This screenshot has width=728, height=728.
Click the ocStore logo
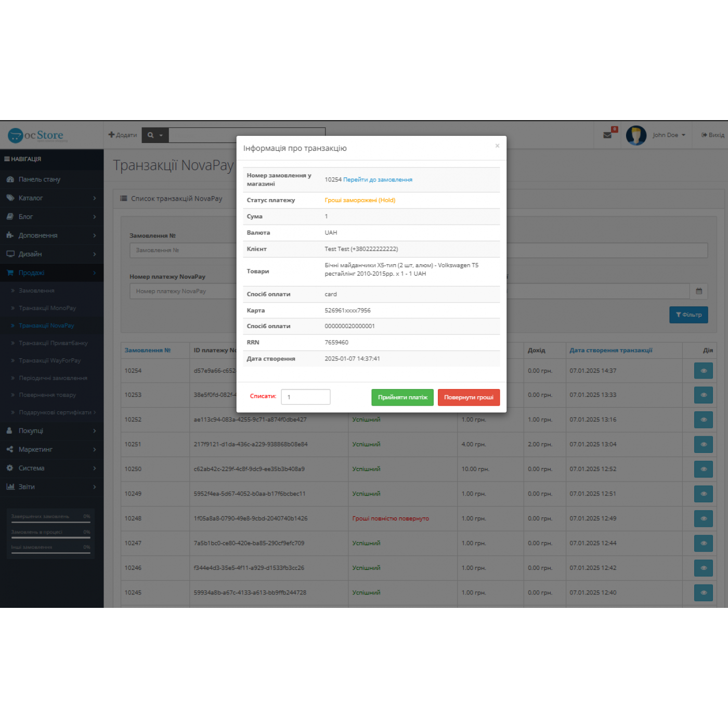[38, 136]
